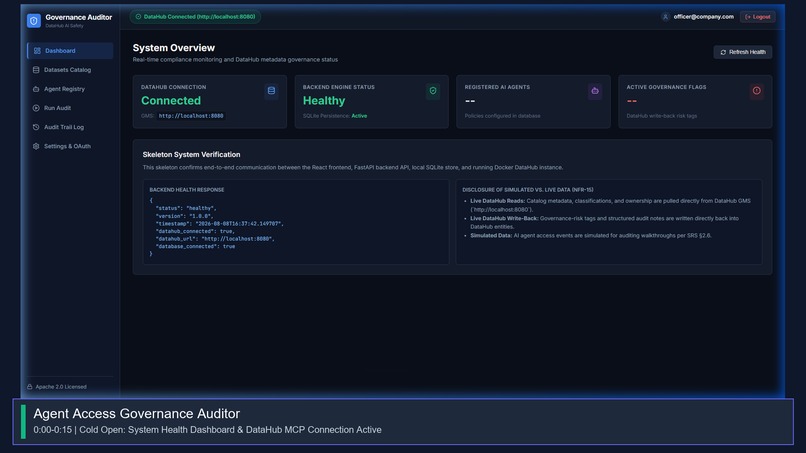Click the refresh arrows icon

[x=723, y=52]
